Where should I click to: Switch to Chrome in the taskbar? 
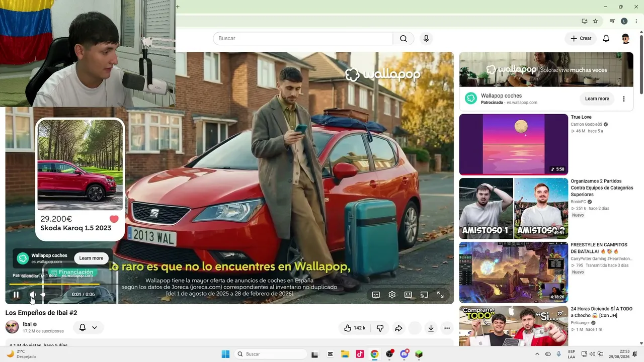point(374,354)
